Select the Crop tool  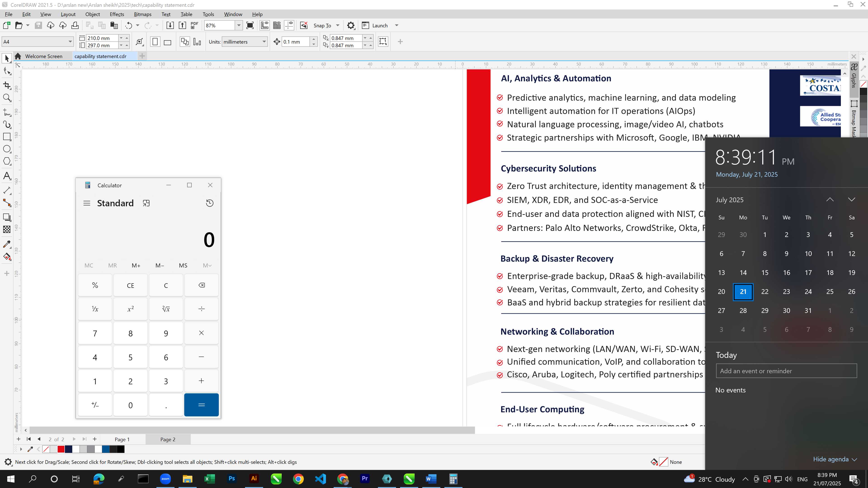click(7, 85)
